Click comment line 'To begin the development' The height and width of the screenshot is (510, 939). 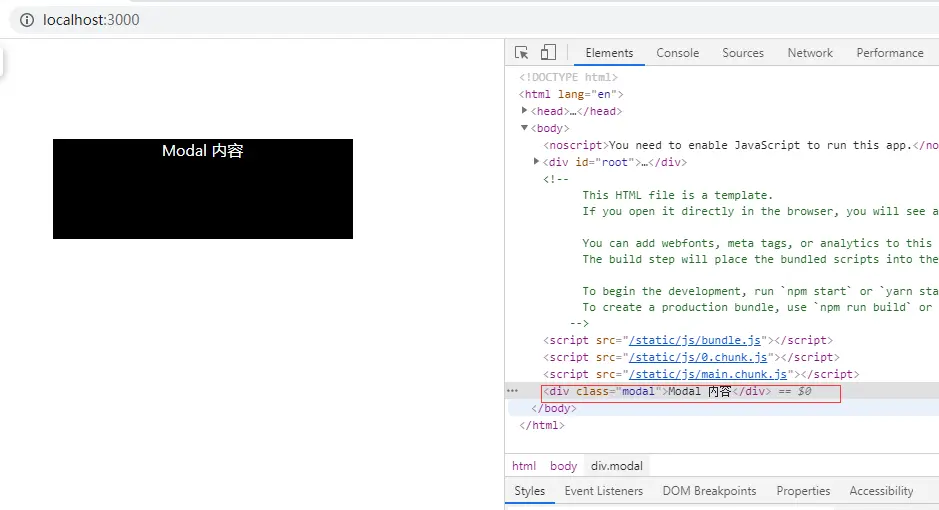click(761, 291)
